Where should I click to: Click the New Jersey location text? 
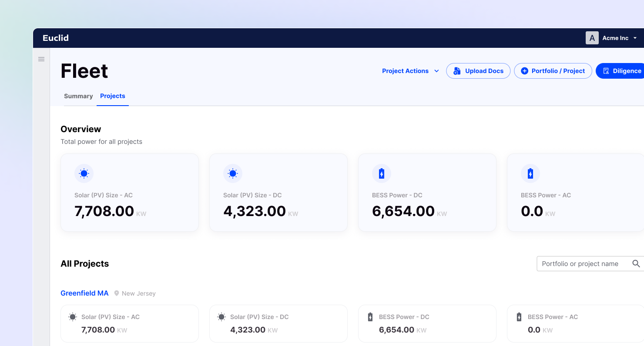[x=139, y=294]
